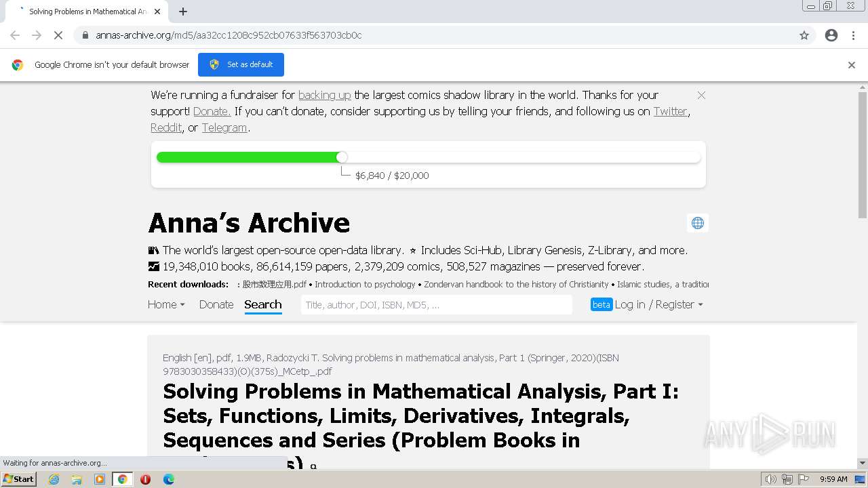Image resolution: width=868 pixels, height=488 pixels.
Task: Select the Search tab
Action: (x=262, y=305)
